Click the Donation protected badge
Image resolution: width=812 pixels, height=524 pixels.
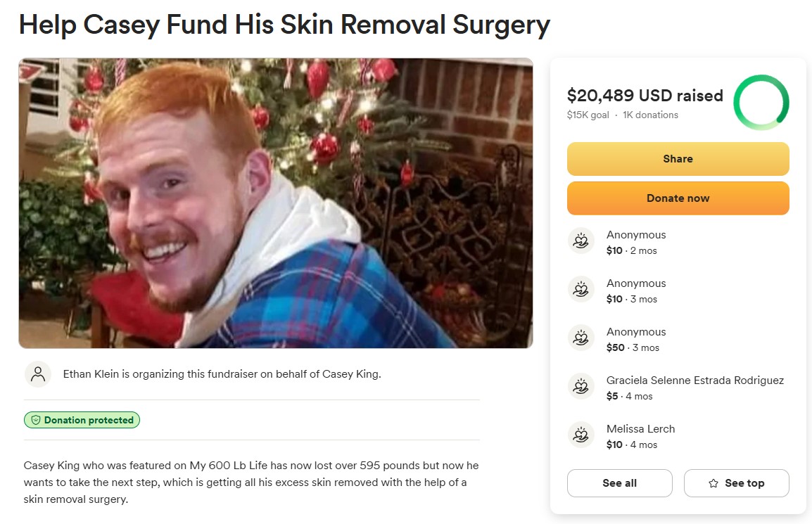point(82,420)
